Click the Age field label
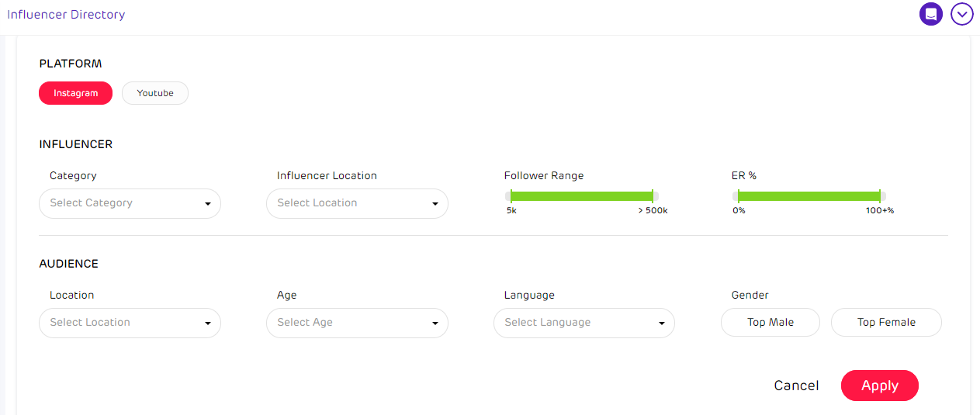 click(287, 296)
